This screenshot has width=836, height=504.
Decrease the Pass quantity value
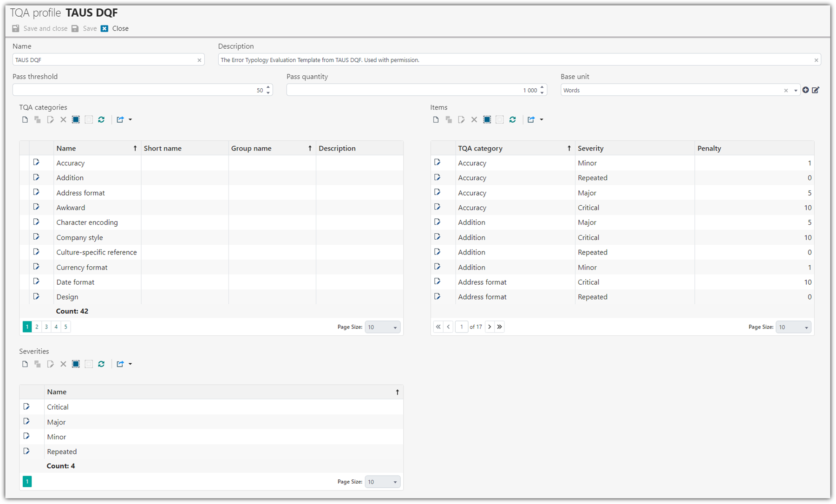(542, 92)
